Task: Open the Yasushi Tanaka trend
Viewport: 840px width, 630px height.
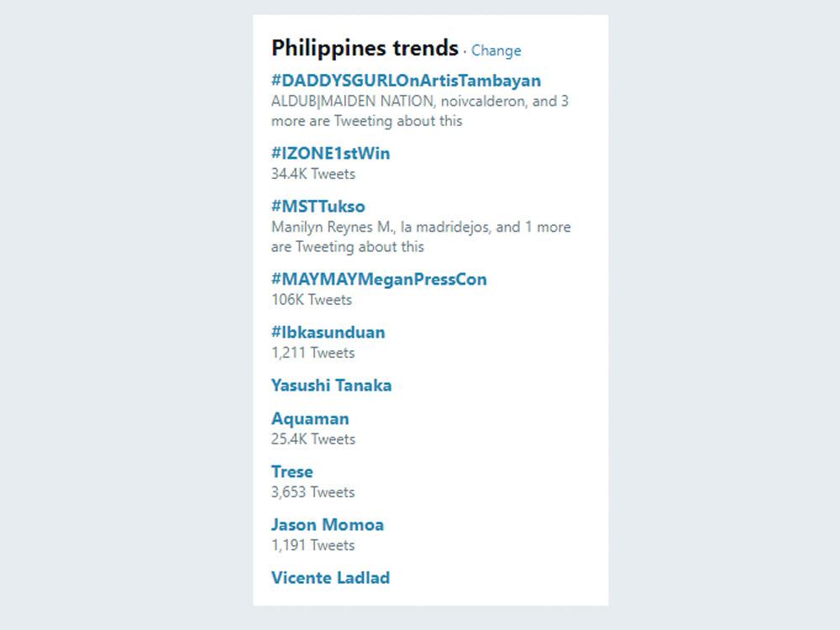Action: 331,386
